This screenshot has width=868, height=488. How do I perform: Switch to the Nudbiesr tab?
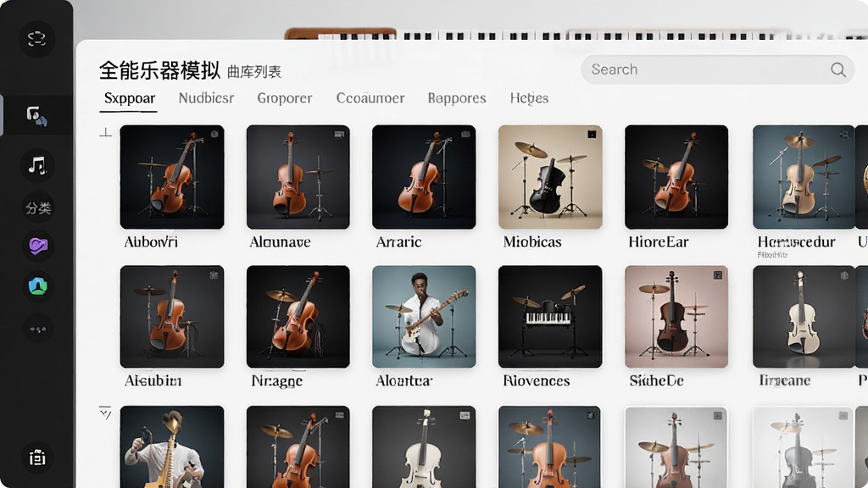206,98
